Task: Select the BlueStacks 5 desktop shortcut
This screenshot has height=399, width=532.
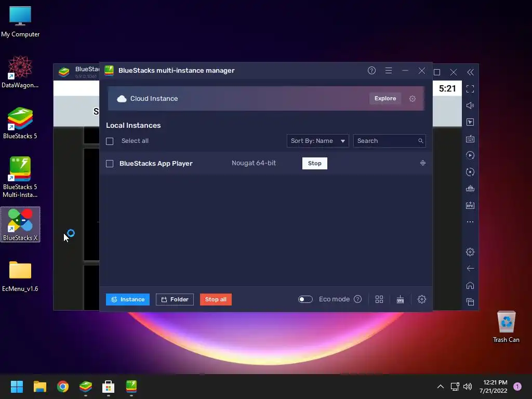Action: [x=20, y=123]
